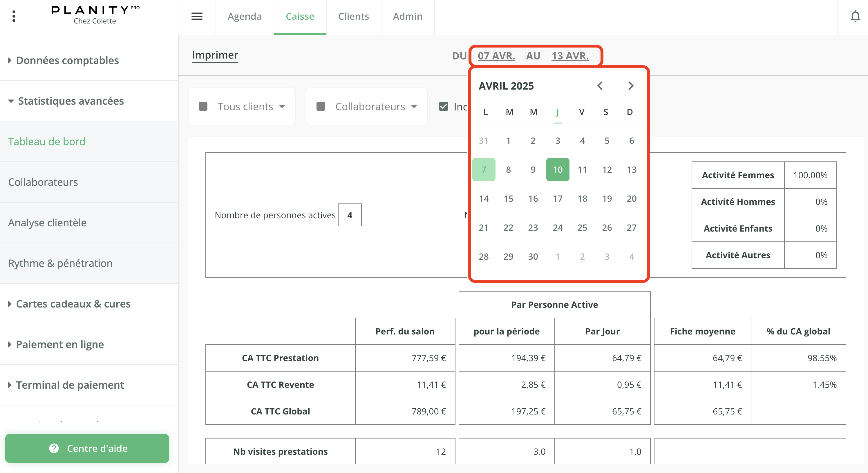Toggle the Collaborateurs filter checkbox
Screen dimensions: 868x473
[x=321, y=106]
